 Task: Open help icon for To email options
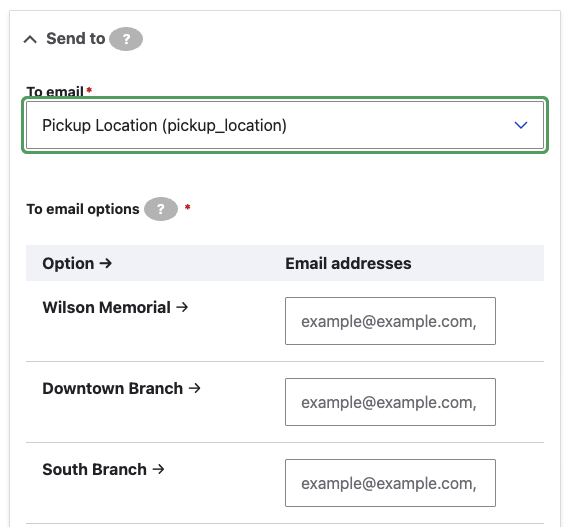pos(161,209)
